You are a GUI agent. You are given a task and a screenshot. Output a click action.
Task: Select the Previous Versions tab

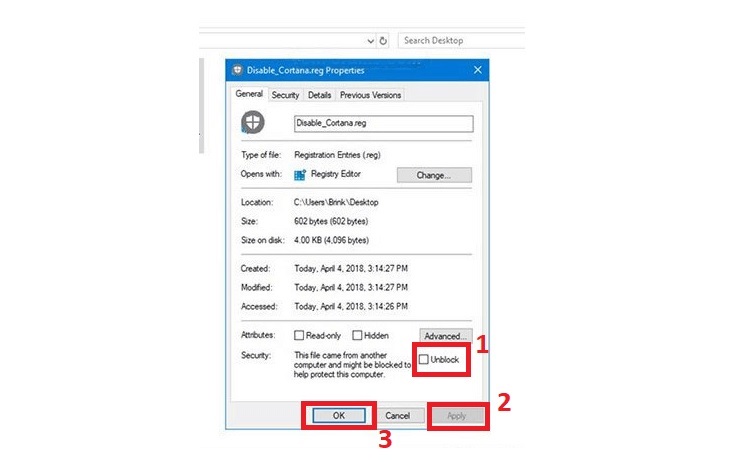click(370, 95)
